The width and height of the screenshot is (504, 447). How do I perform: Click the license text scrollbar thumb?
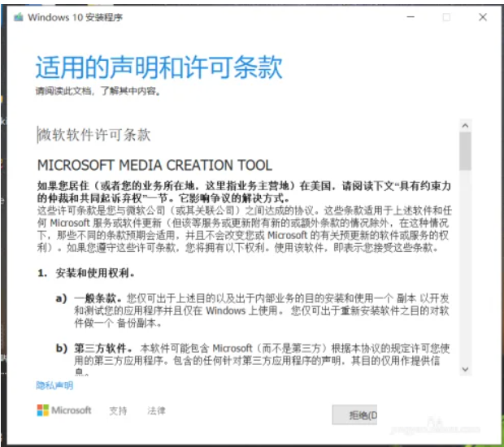(x=465, y=151)
